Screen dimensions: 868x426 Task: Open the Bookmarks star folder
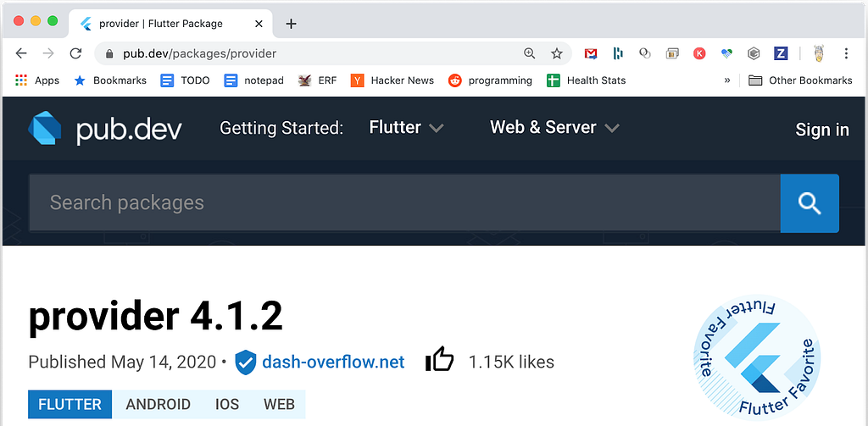110,80
